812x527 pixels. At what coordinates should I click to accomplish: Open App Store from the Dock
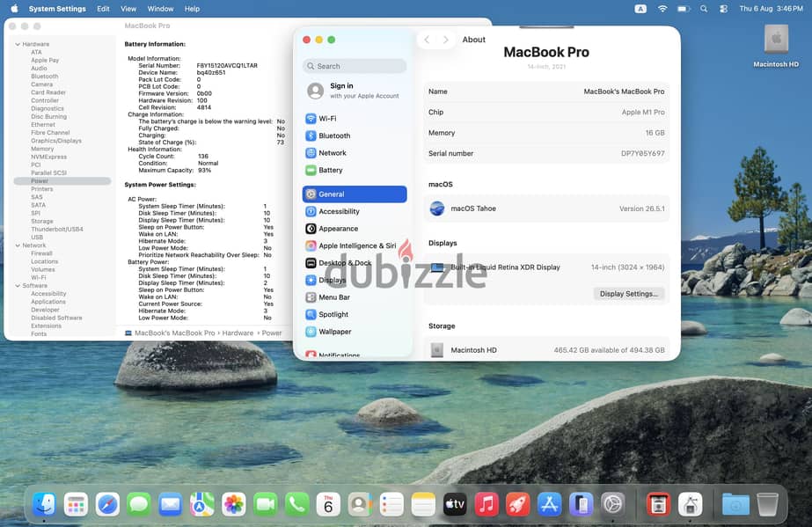[x=550, y=504]
